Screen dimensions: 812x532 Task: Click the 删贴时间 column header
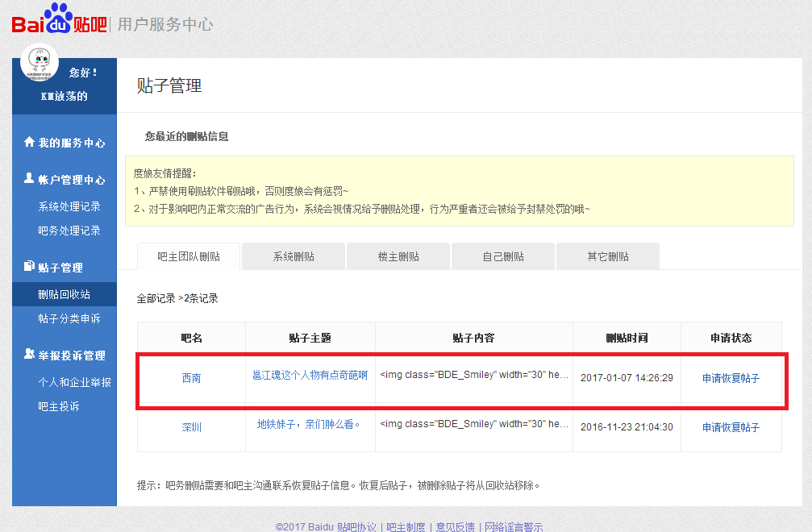(x=627, y=338)
